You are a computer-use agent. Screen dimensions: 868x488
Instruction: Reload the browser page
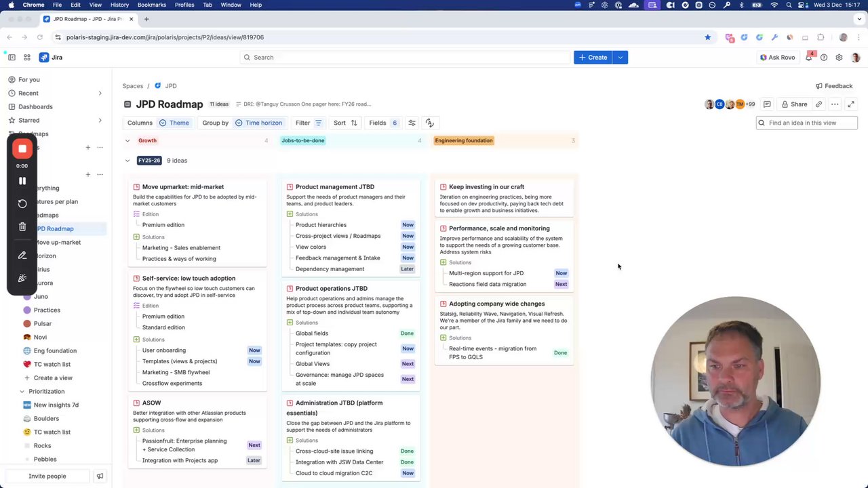[40, 37]
